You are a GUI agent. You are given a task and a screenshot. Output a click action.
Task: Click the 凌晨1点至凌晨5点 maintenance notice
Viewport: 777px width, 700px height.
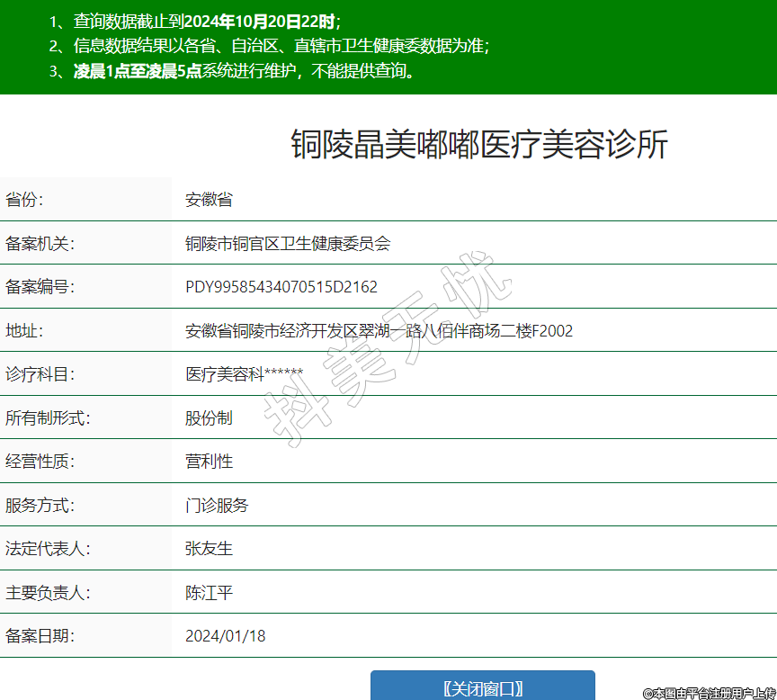138,71
